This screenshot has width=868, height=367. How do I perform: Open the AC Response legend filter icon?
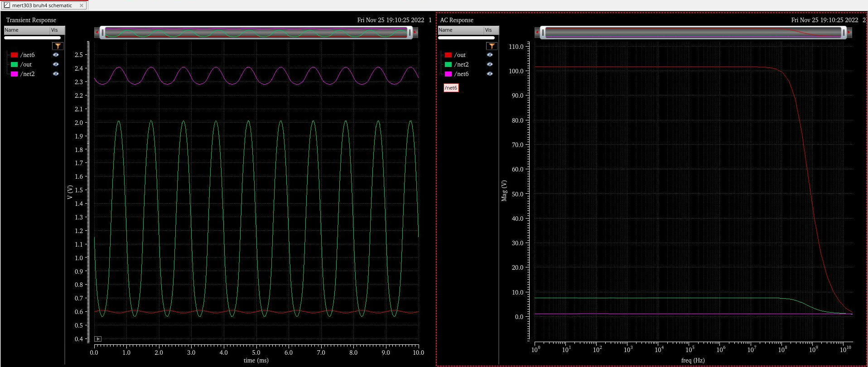(492, 46)
